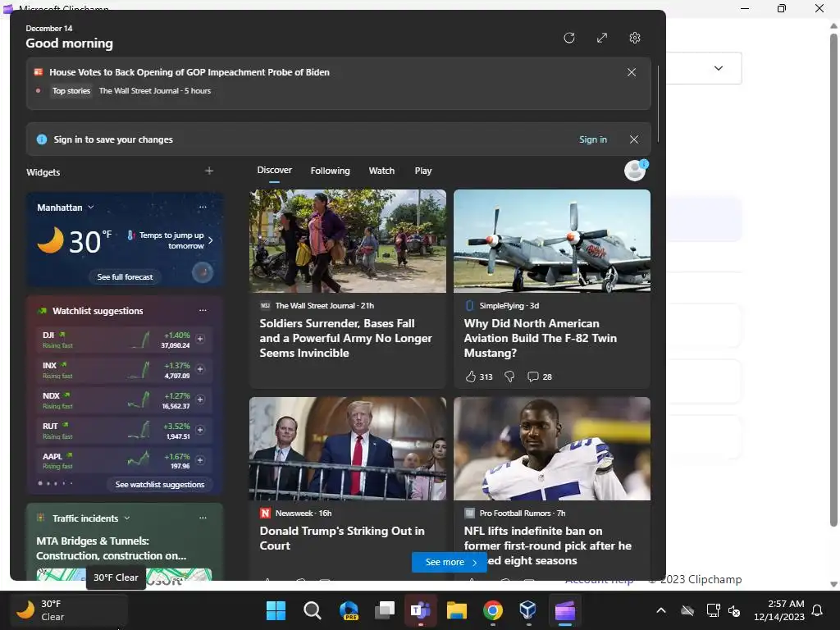Open the clock showing 2:57 AM
Image resolution: width=840 pixels, height=630 pixels.
pyautogui.click(x=779, y=610)
